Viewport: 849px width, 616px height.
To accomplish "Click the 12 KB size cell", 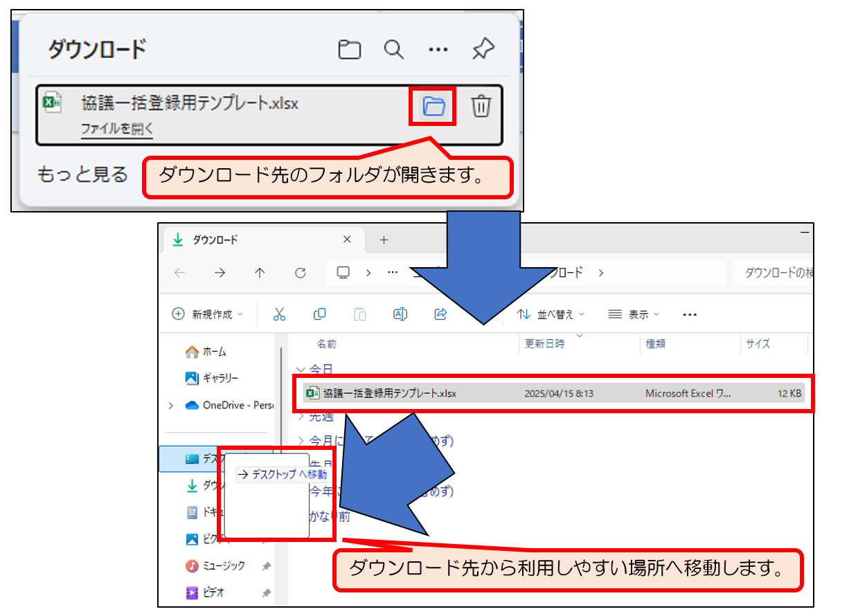I will (x=789, y=393).
